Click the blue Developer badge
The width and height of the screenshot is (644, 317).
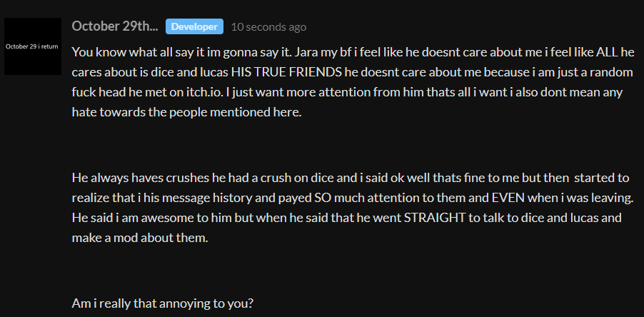(x=194, y=26)
